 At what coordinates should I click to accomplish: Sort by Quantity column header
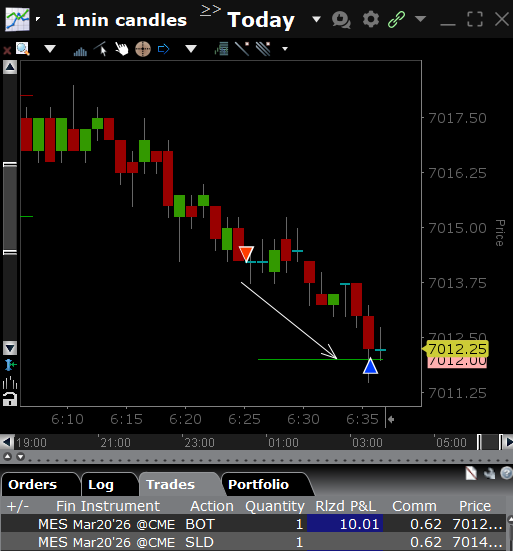point(275,506)
